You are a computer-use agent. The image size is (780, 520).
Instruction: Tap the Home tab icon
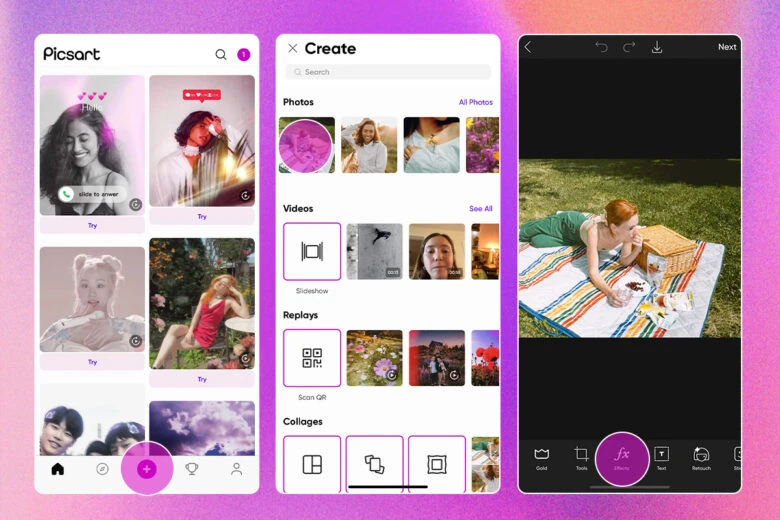58,469
